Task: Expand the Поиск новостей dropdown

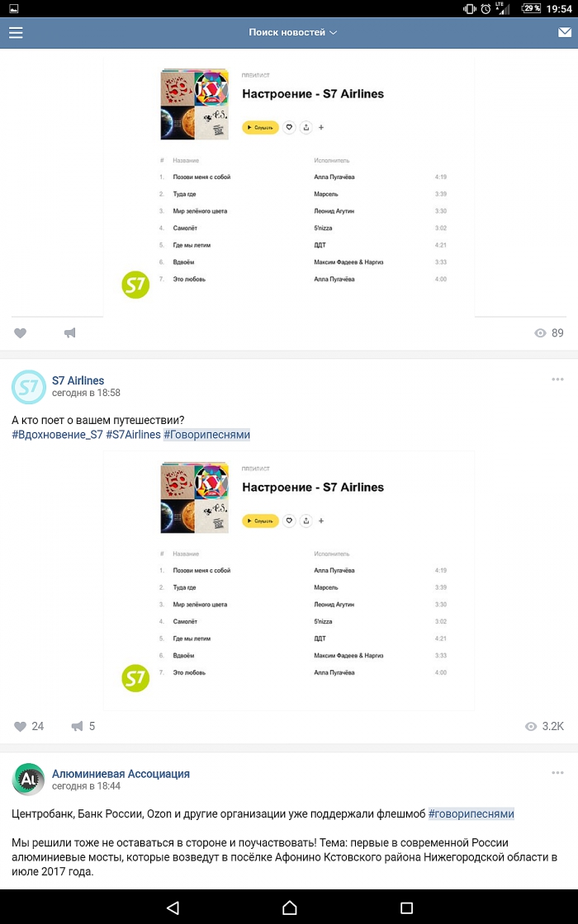Action: tap(293, 33)
